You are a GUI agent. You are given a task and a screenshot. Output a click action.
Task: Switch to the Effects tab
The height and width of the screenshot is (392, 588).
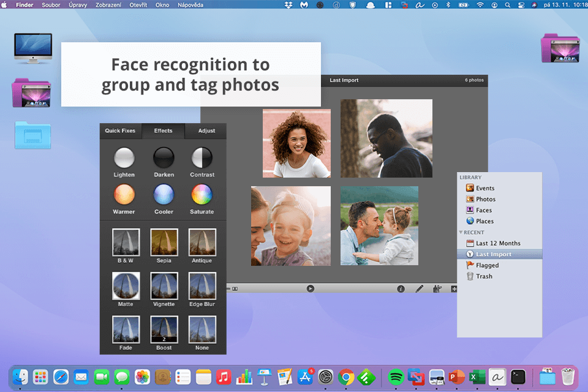click(x=163, y=130)
